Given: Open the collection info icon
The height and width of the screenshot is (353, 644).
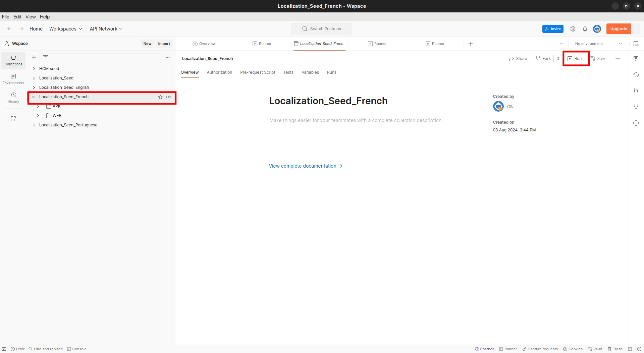Looking at the screenshot, I should coord(636,123).
